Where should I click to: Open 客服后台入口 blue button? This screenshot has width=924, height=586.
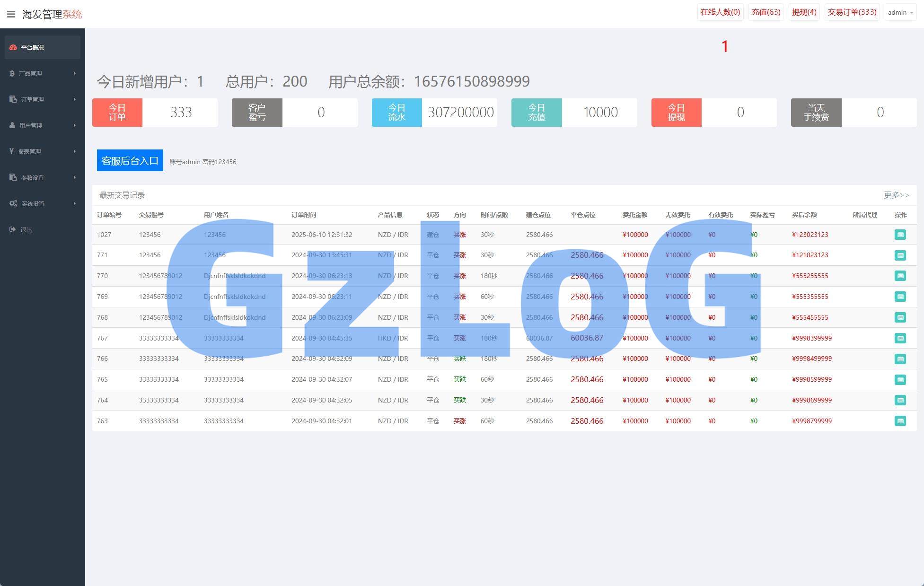[x=130, y=160]
